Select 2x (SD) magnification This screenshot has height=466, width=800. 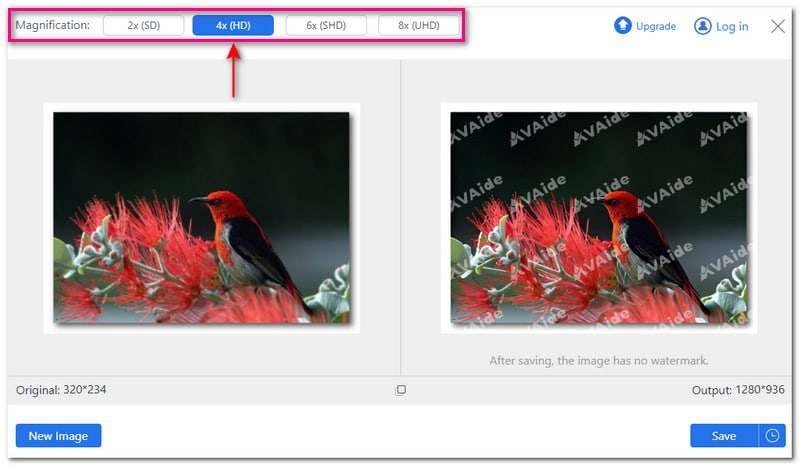(142, 25)
